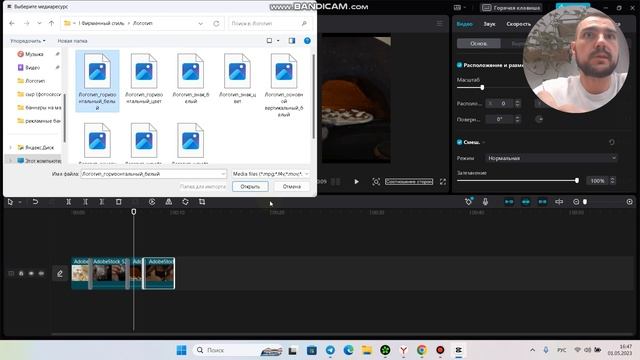Open the view options dropdown arrow
The width and height of the screenshot is (640, 360).
[x=278, y=41]
